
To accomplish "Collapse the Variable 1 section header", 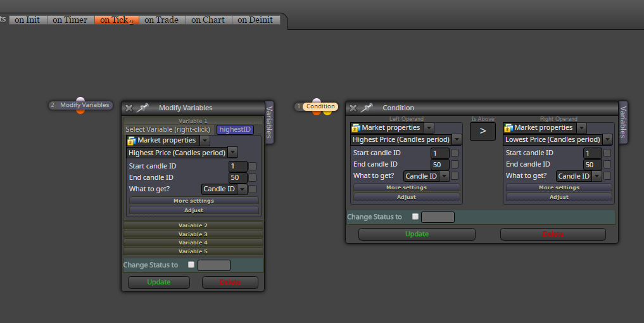I will click(193, 121).
